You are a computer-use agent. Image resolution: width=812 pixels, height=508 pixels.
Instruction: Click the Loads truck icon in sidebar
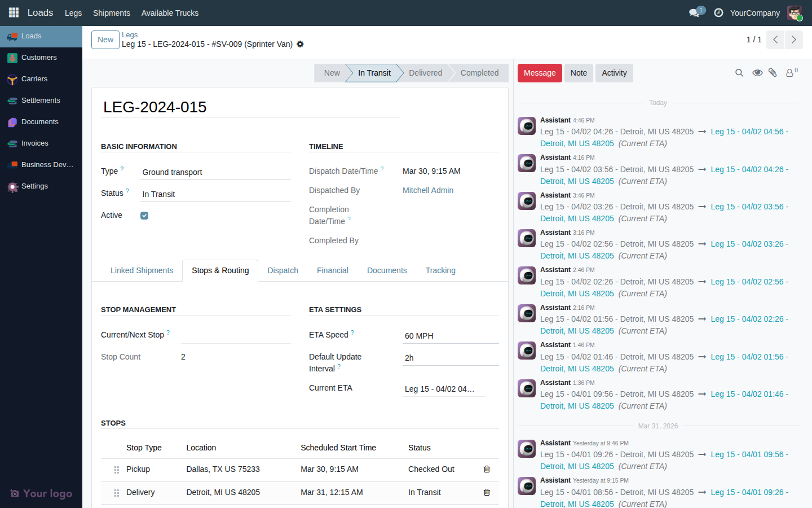(12, 36)
